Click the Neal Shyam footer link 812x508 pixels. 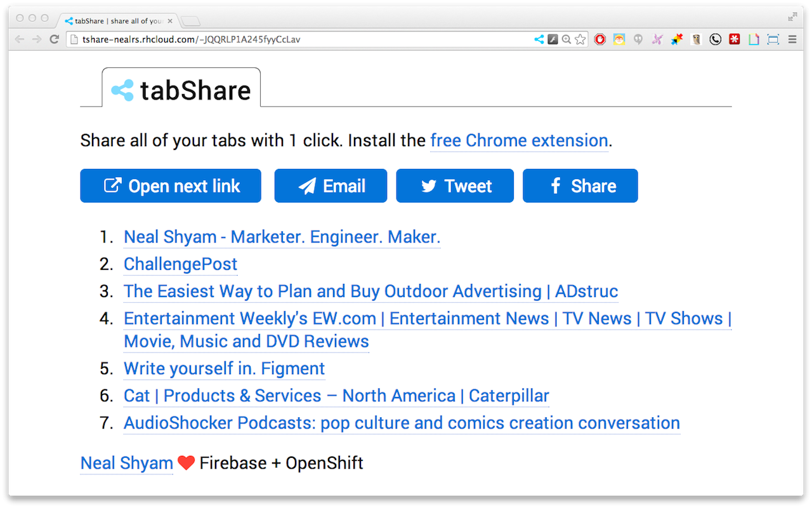[x=127, y=464]
